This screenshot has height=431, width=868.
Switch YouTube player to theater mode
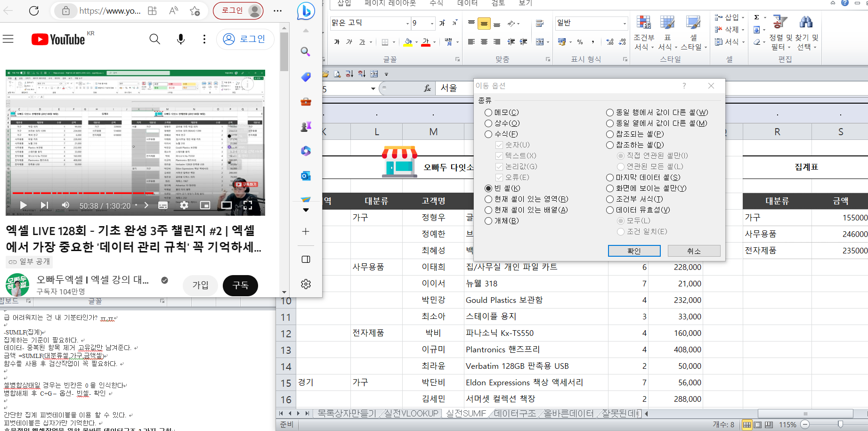[x=227, y=205]
